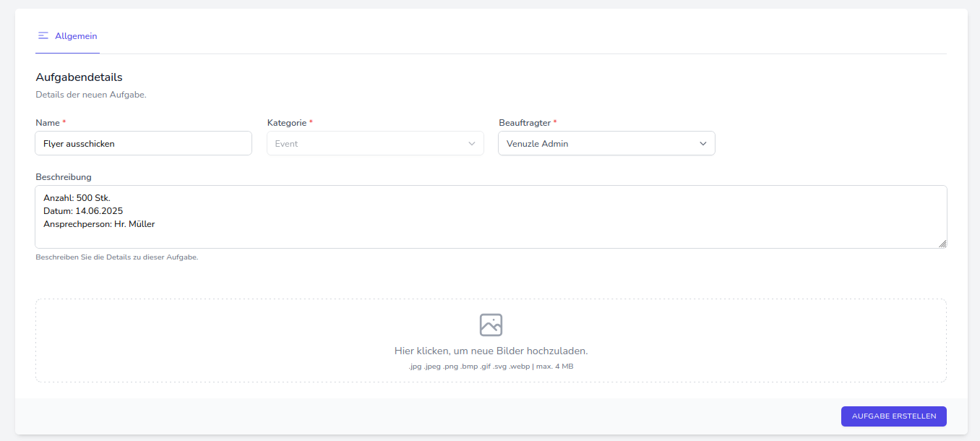980x441 pixels.
Task: Click the Allgemein tab menu icon
Action: click(x=43, y=36)
